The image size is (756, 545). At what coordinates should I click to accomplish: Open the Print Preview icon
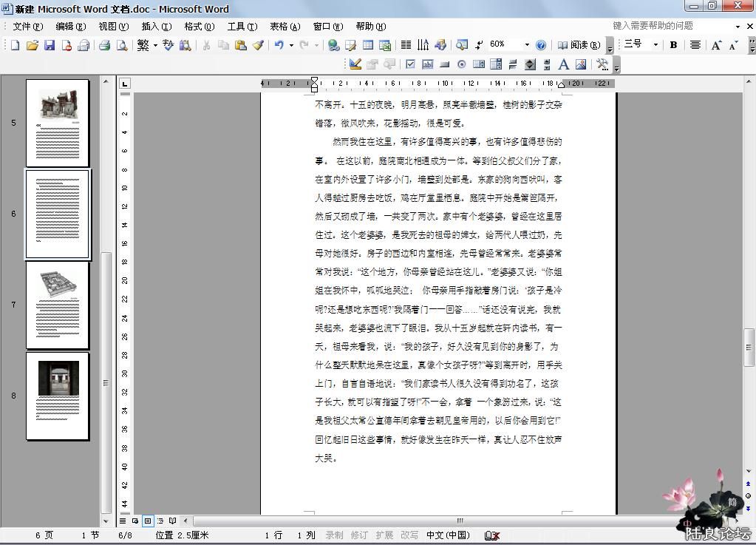point(123,45)
